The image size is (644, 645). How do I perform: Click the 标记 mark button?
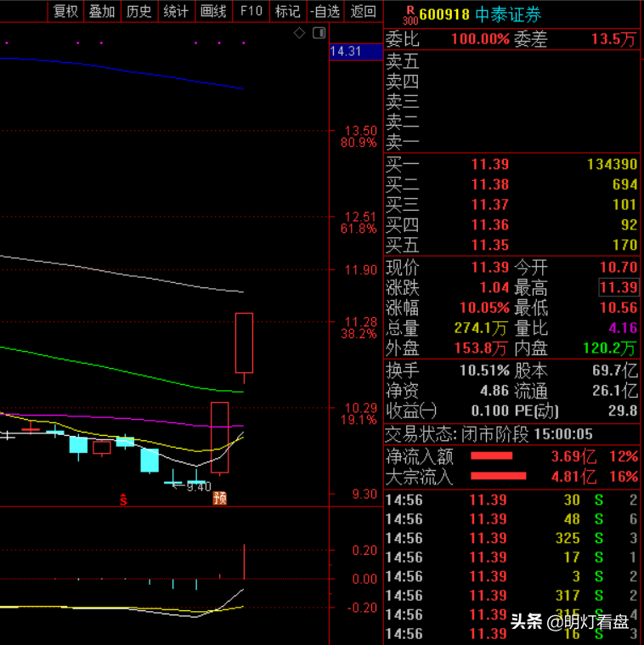[288, 11]
